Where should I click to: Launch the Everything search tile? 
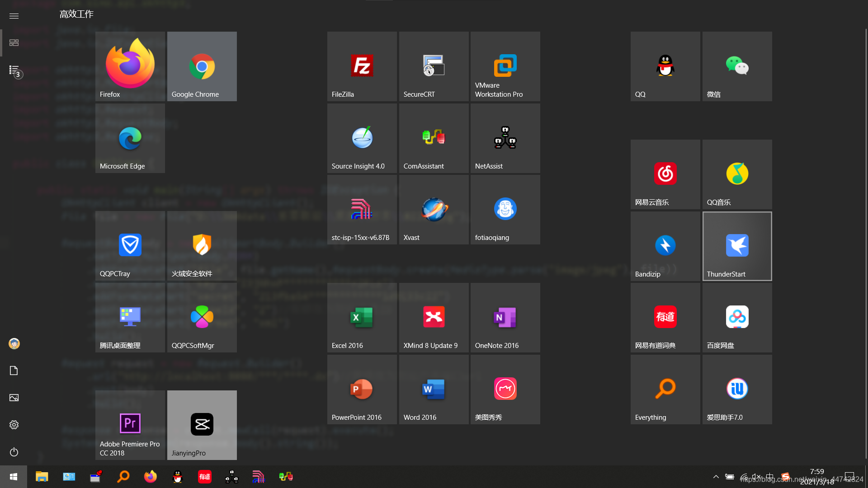[x=665, y=389]
